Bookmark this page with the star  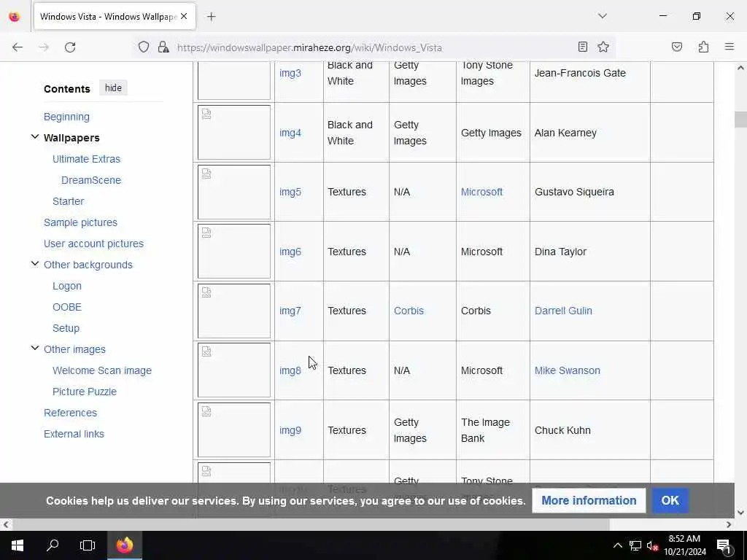click(x=603, y=47)
